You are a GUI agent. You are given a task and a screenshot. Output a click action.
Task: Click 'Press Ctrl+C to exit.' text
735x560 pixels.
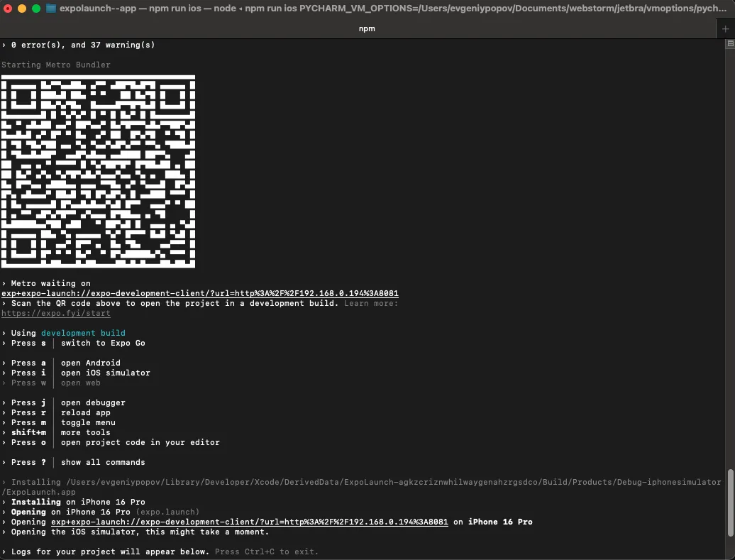[267, 551]
